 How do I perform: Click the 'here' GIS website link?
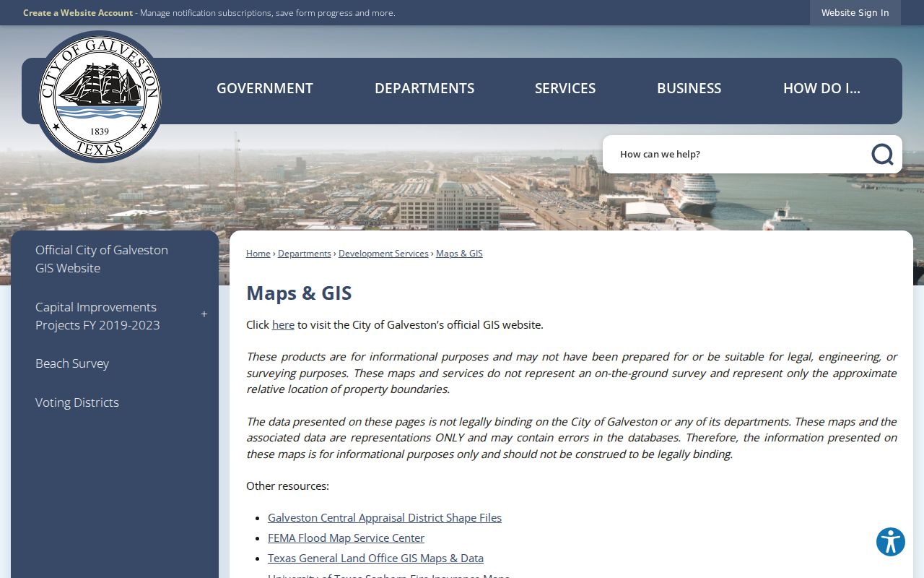[283, 325]
